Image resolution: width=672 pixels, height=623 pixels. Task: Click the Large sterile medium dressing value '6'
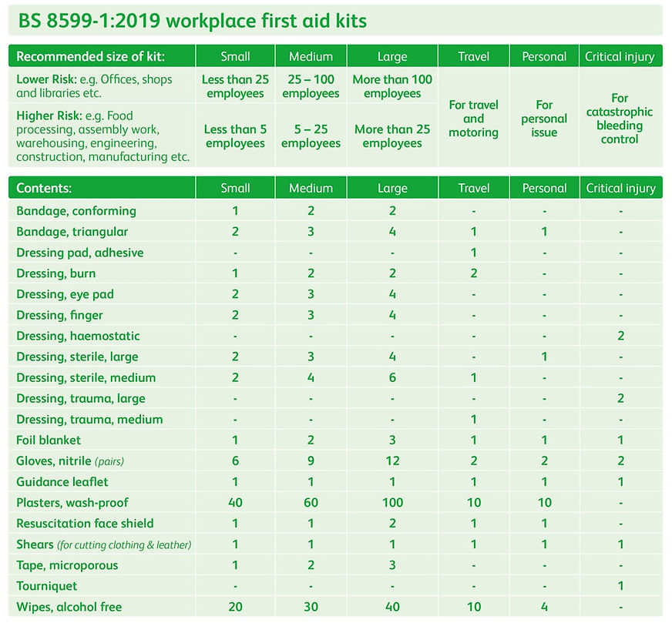(x=392, y=377)
